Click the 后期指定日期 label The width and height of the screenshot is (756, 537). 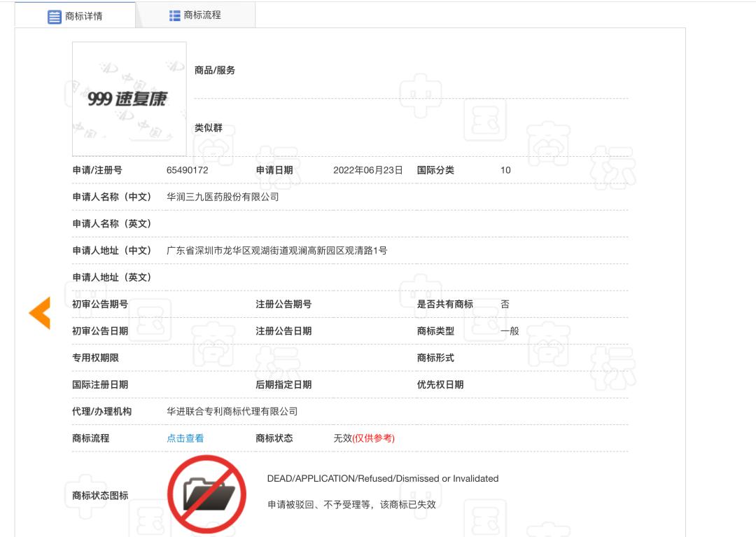(x=283, y=384)
